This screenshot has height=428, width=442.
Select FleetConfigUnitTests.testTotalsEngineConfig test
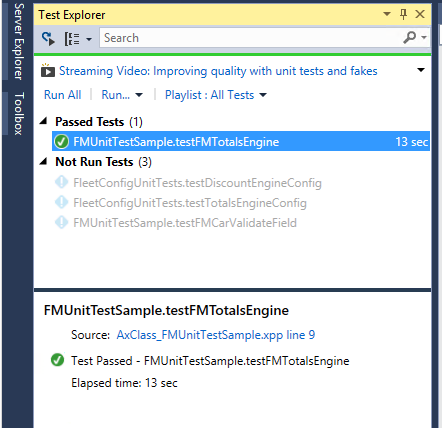click(190, 203)
